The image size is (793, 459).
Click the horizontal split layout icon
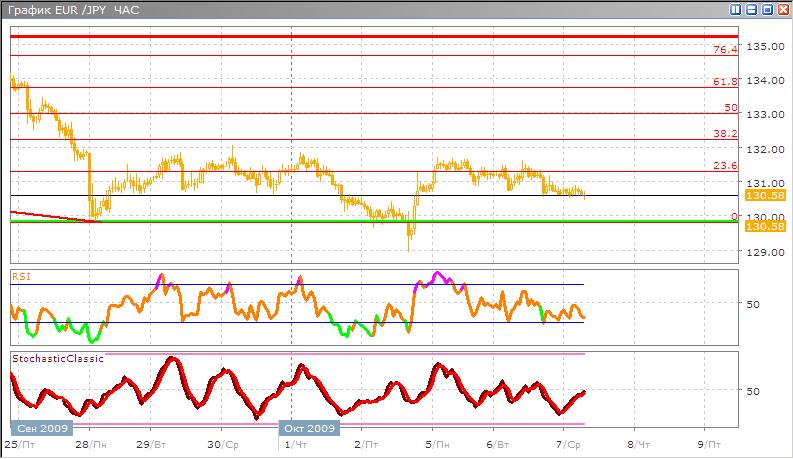click(752, 9)
